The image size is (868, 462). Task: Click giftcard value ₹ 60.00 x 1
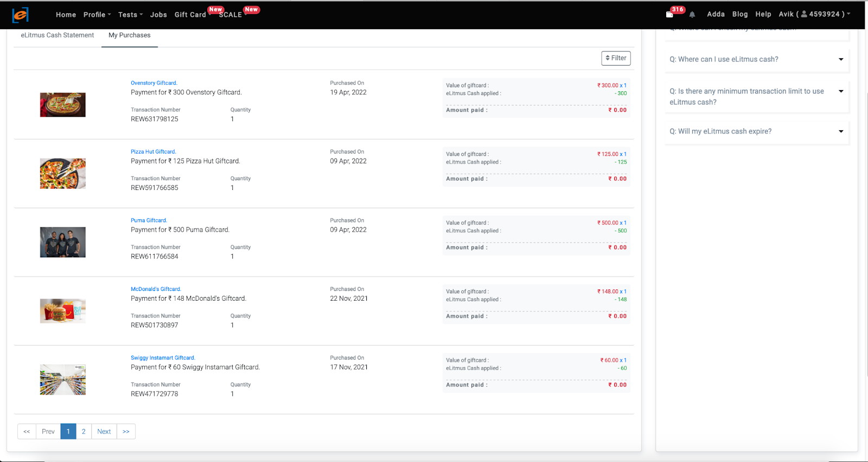[614, 360]
